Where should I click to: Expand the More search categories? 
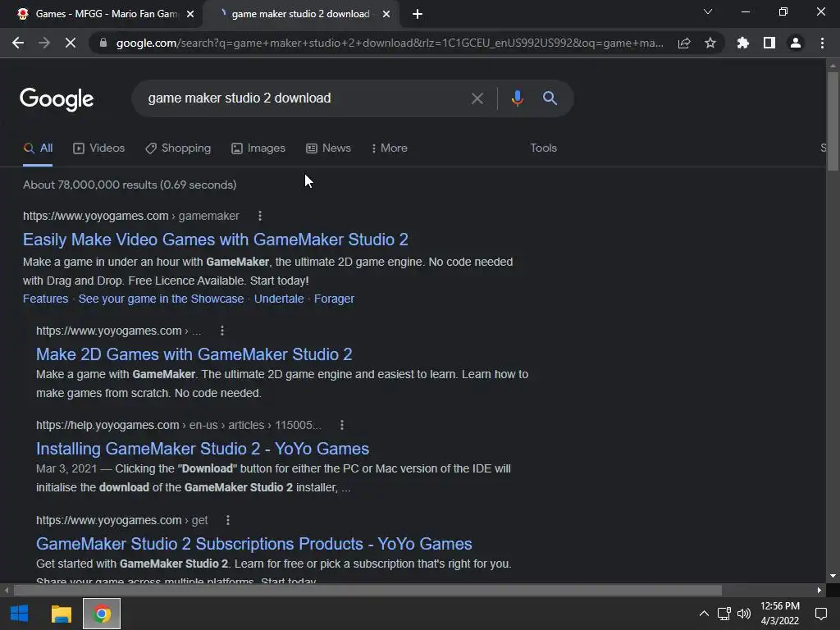[390, 148]
